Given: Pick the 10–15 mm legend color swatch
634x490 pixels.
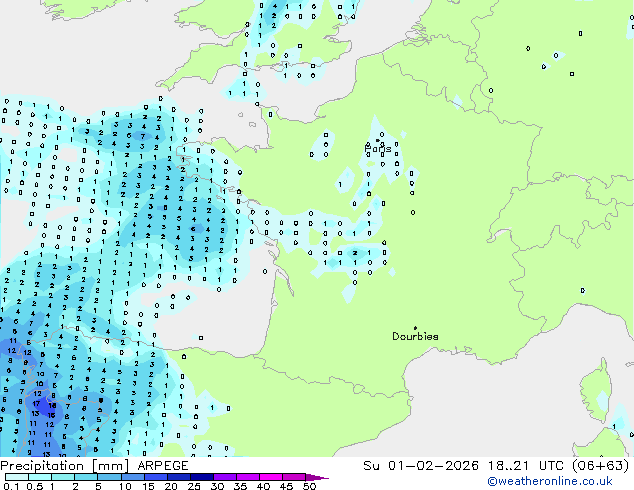Looking at the screenshot, I should tap(133, 477).
